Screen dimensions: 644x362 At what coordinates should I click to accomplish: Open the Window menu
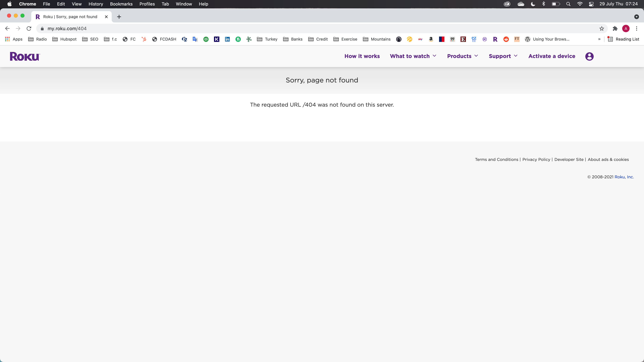[184, 4]
